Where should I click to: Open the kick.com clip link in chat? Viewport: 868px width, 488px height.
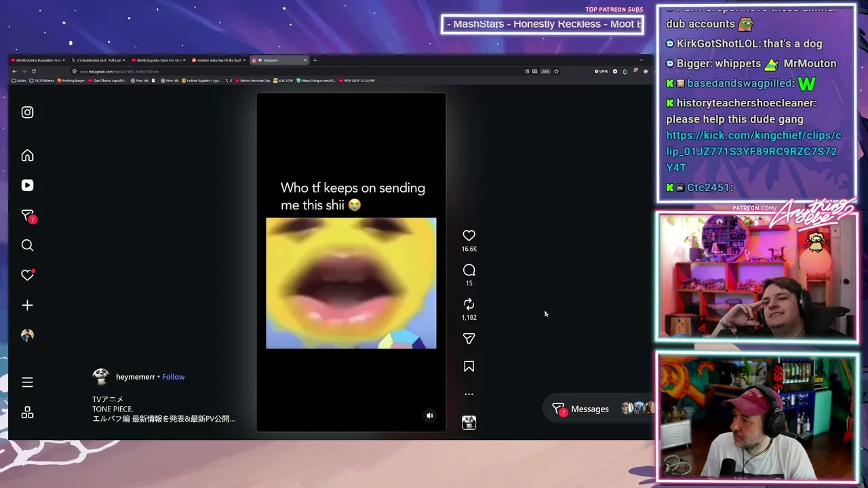tap(753, 151)
